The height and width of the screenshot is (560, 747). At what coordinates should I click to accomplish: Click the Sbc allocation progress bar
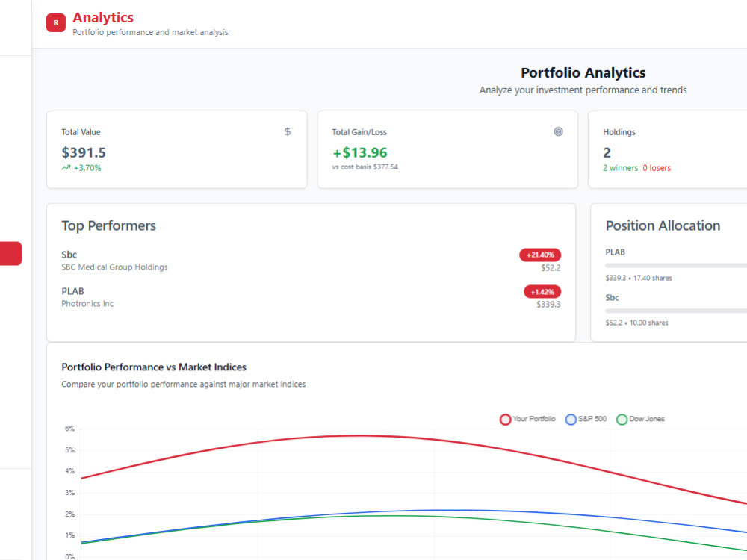coord(676,311)
